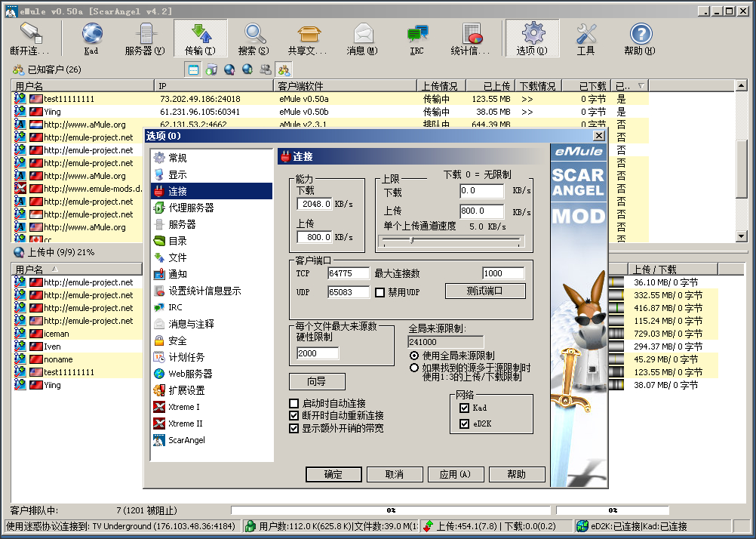Open the Search (搜索) toolbar icon

(x=254, y=38)
